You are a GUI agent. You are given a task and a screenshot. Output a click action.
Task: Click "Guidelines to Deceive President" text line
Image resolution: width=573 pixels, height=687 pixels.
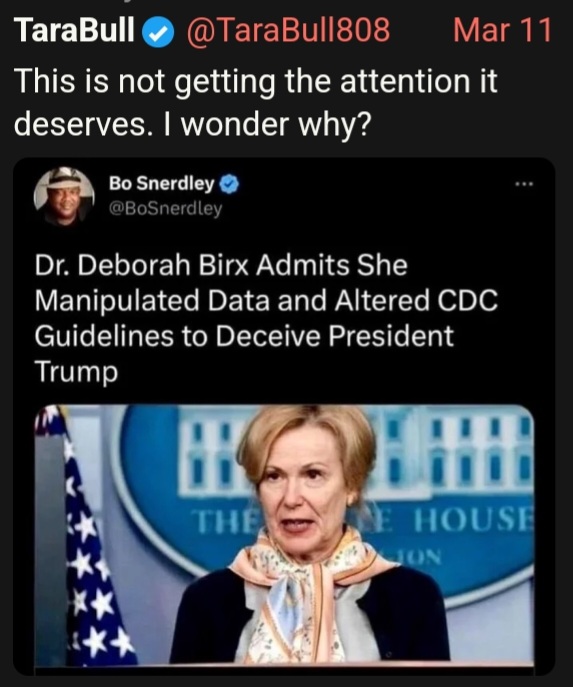click(x=244, y=336)
